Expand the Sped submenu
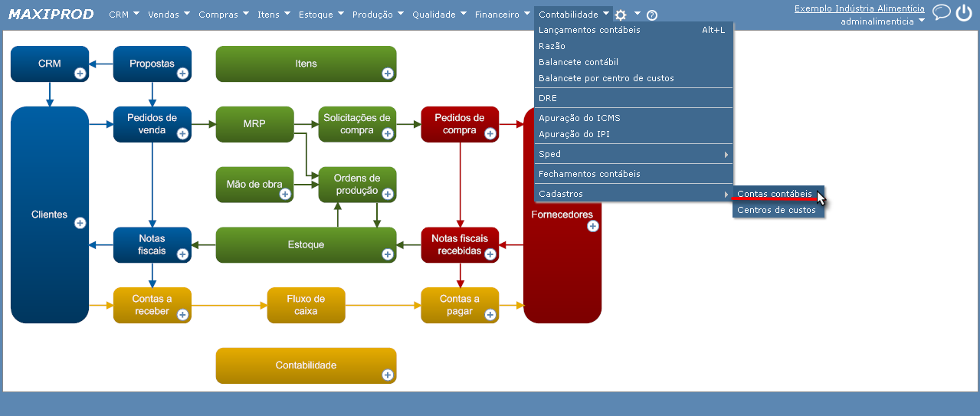Viewport: 980px width, 416px height. point(634,154)
